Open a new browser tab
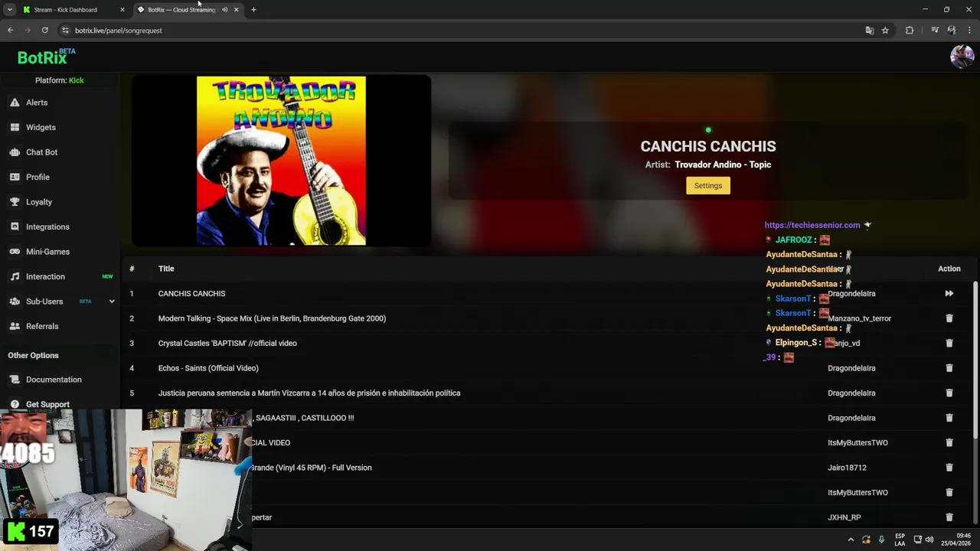 [253, 10]
